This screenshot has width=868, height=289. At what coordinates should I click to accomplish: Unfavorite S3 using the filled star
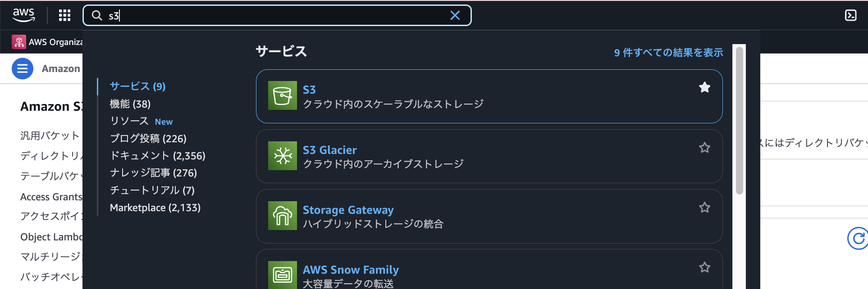705,87
